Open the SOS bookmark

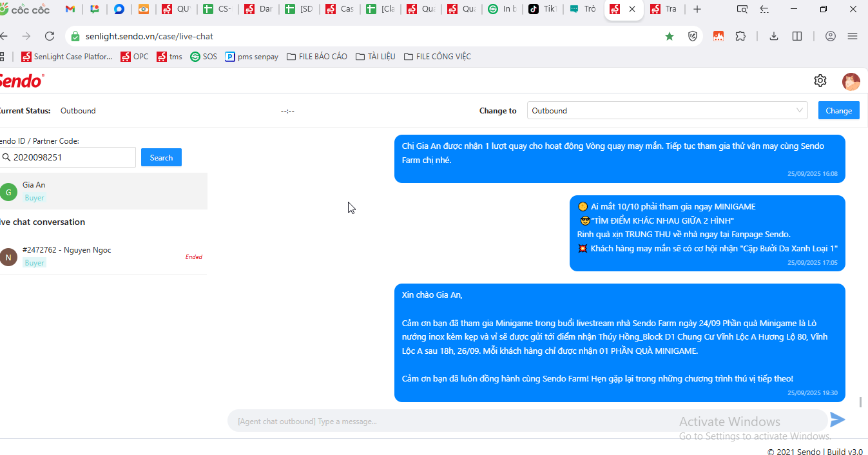[204, 57]
